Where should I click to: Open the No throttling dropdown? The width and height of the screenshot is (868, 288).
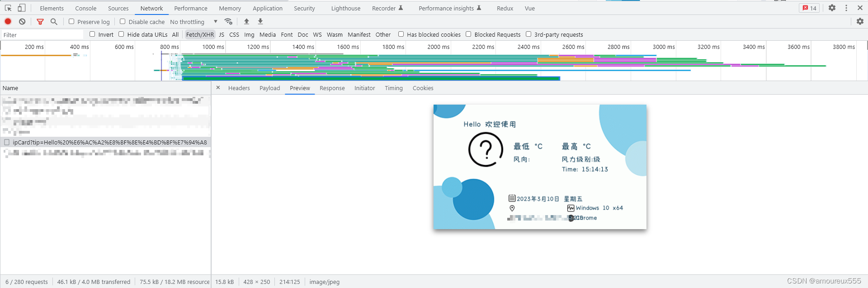pyautogui.click(x=193, y=22)
